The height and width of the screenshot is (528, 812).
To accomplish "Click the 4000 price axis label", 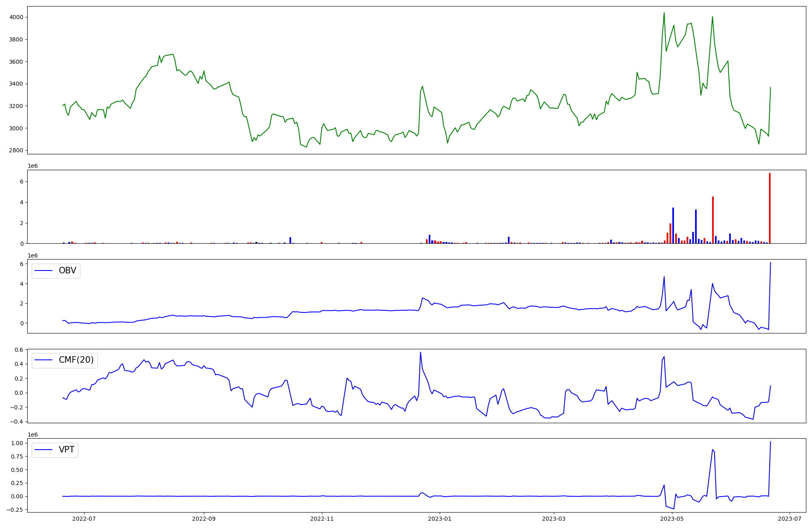I will 16,17.
